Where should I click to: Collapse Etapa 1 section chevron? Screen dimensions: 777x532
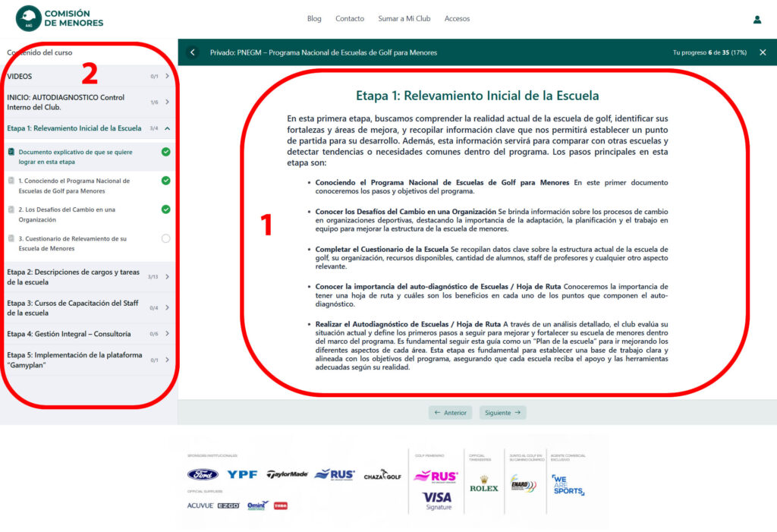(x=167, y=128)
